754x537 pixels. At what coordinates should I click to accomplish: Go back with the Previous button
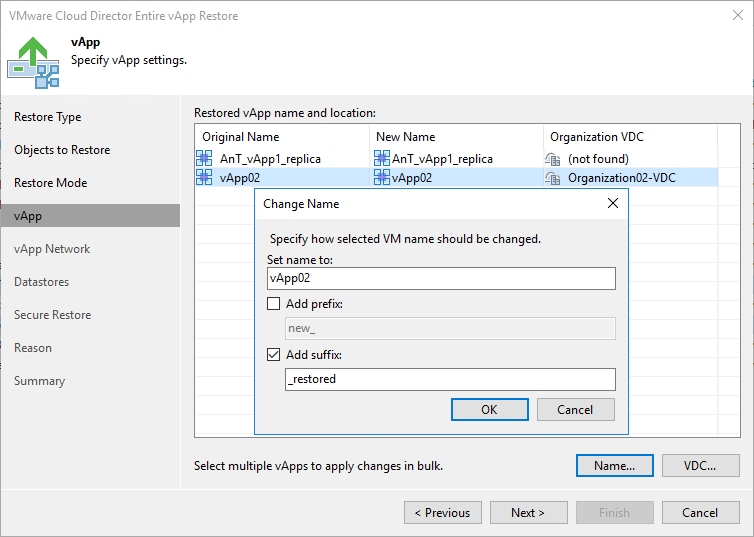tap(443, 512)
